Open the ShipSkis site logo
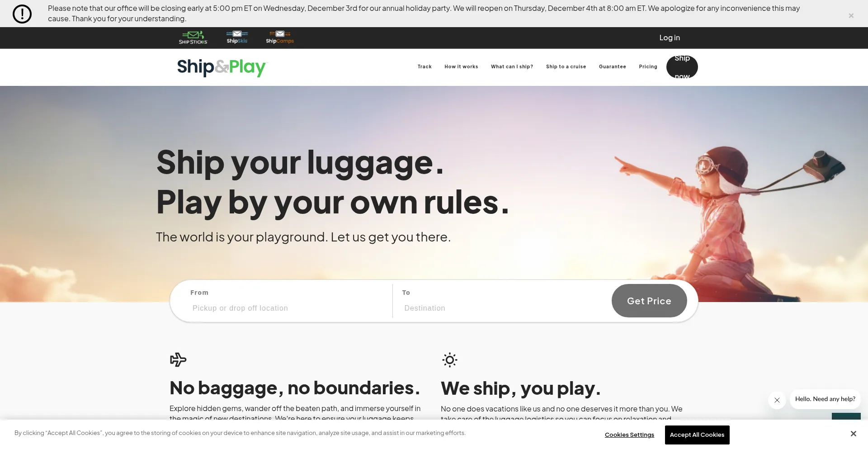Screen dimensions: 868x449 (237, 37)
